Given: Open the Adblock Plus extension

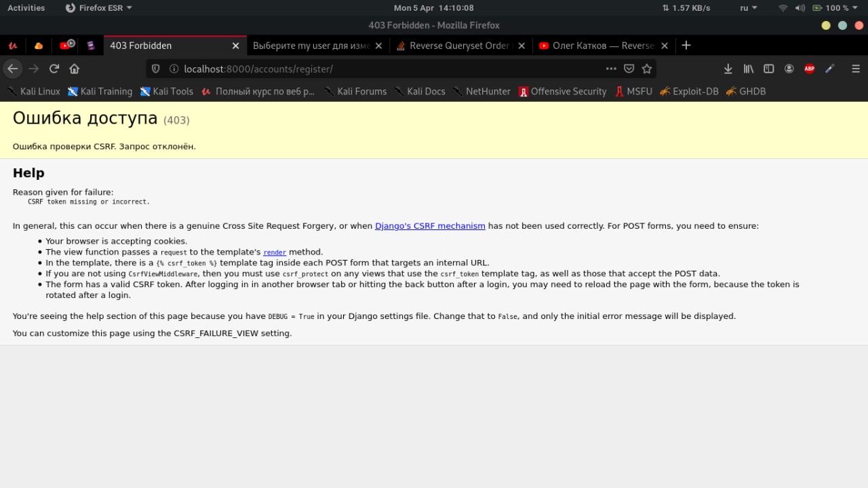Looking at the screenshot, I should tap(810, 69).
